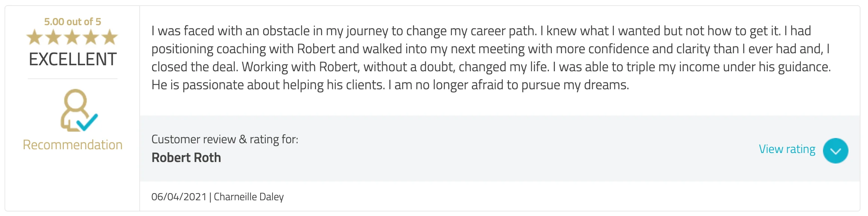868x216 pixels.
Task: Click the gold Recommendation label
Action: 72,145
